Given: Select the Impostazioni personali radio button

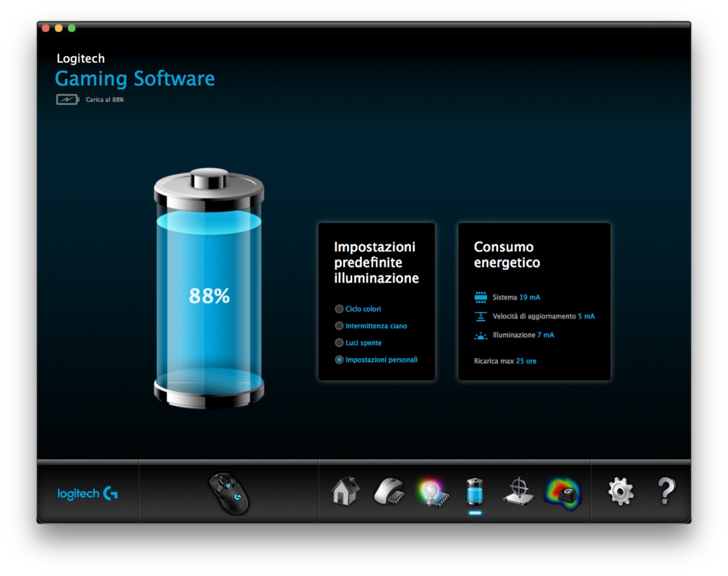Looking at the screenshot, I should pos(339,360).
